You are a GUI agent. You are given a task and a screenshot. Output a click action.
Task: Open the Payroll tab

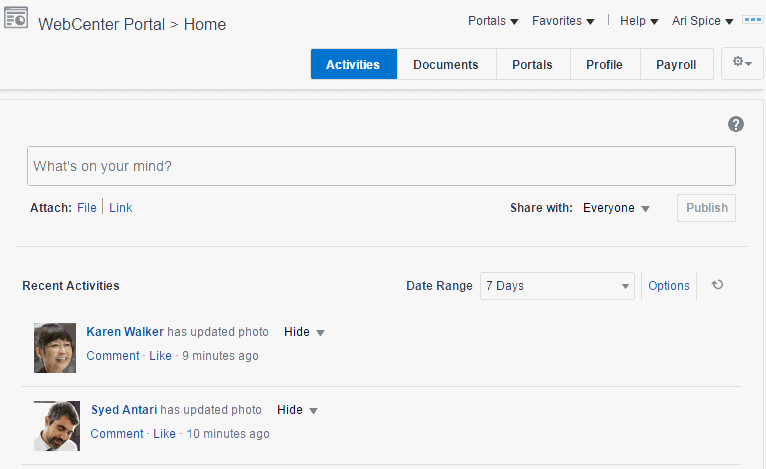point(676,64)
